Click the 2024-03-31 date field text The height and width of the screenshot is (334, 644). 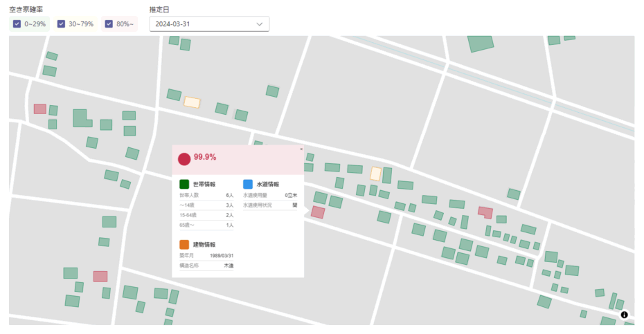(x=173, y=24)
